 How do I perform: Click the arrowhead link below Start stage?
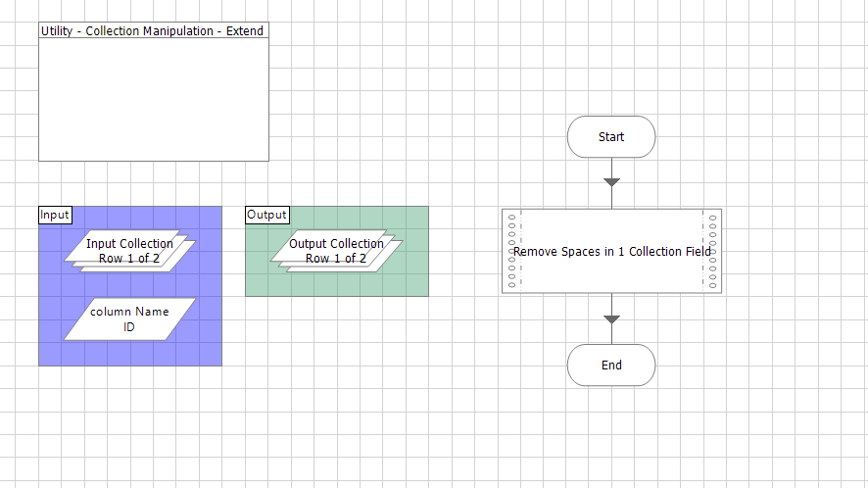[x=611, y=182]
